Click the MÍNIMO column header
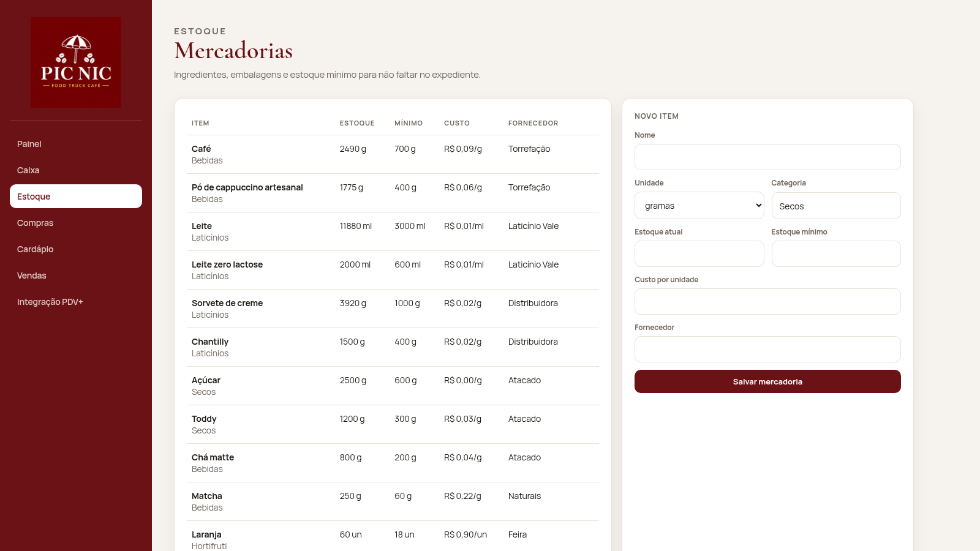The height and width of the screenshot is (551, 980). pos(409,123)
